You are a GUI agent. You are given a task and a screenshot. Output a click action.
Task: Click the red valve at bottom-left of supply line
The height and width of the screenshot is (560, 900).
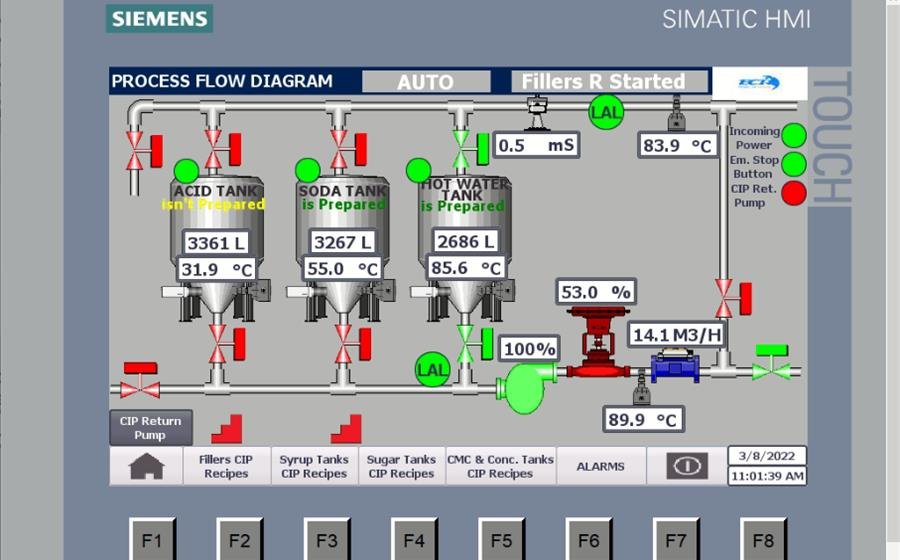pos(141,380)
